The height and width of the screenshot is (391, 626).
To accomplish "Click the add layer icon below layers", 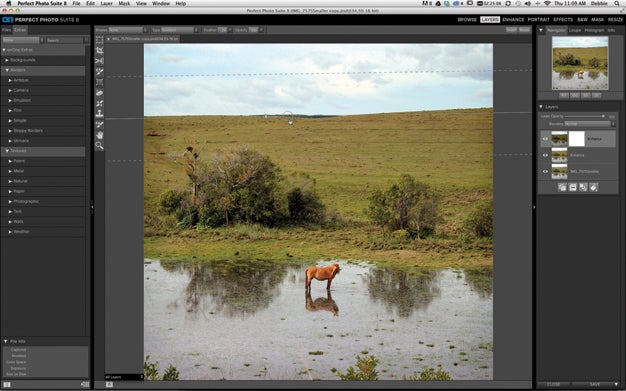I will point(562,187).
